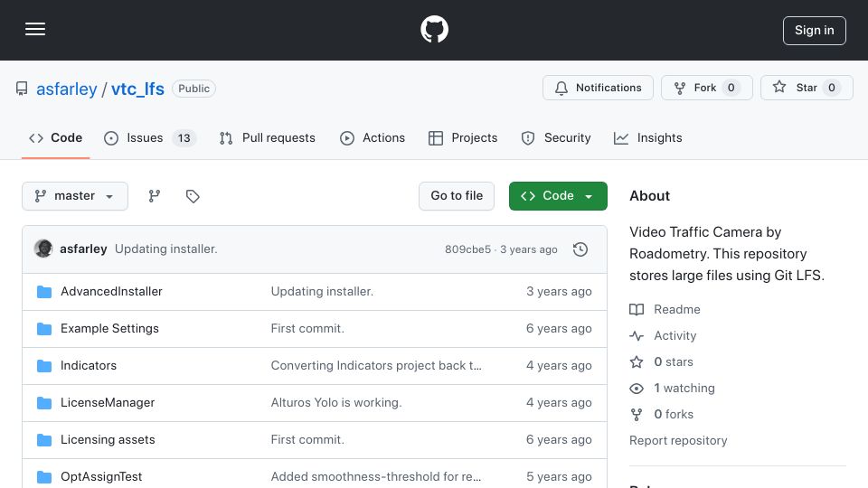
Task: Go to the Projects tab
Action: tap(463, 137)
